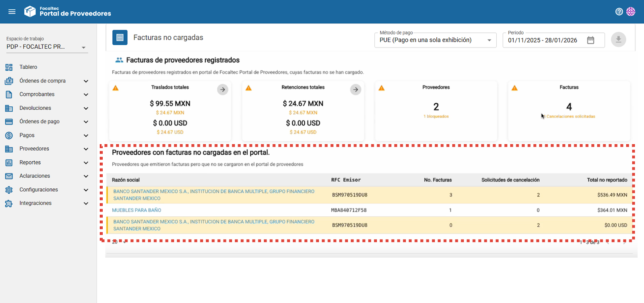Click the Proveedores building icon
The height and width of the screenshot is (303, 644).
point(9,149)
